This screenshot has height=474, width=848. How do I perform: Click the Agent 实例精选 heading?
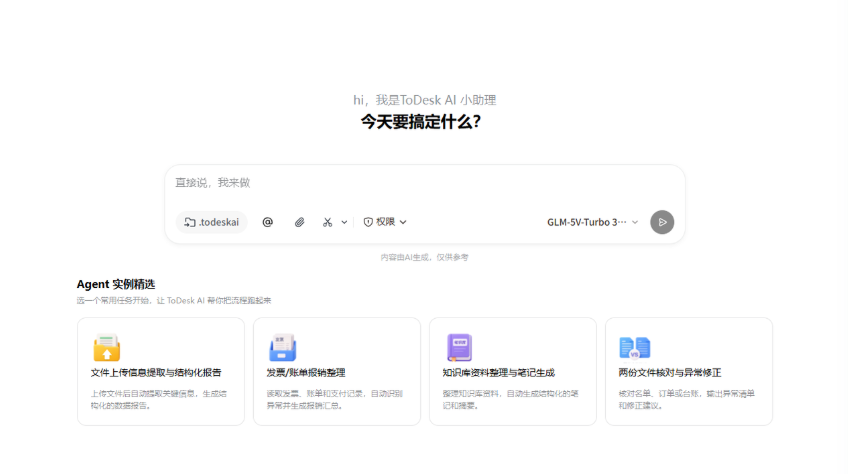coord(116,284)
